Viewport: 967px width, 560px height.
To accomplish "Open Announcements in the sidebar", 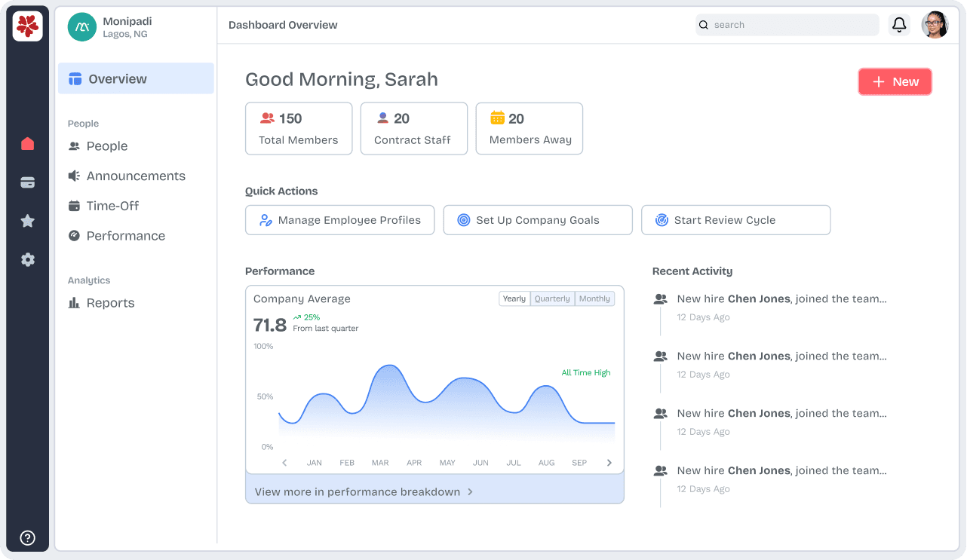I will tap(127, 176).
